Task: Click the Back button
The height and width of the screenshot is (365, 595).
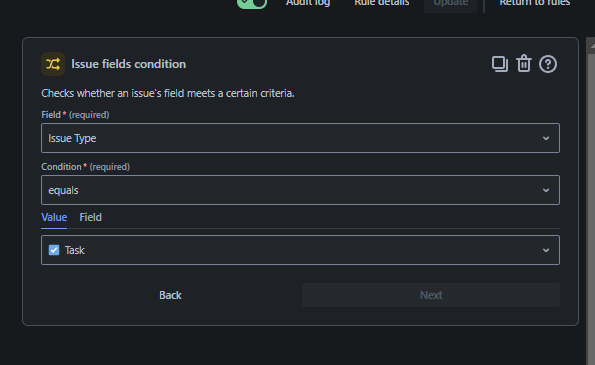Action: pyautogui.click(x=170, y=295)
